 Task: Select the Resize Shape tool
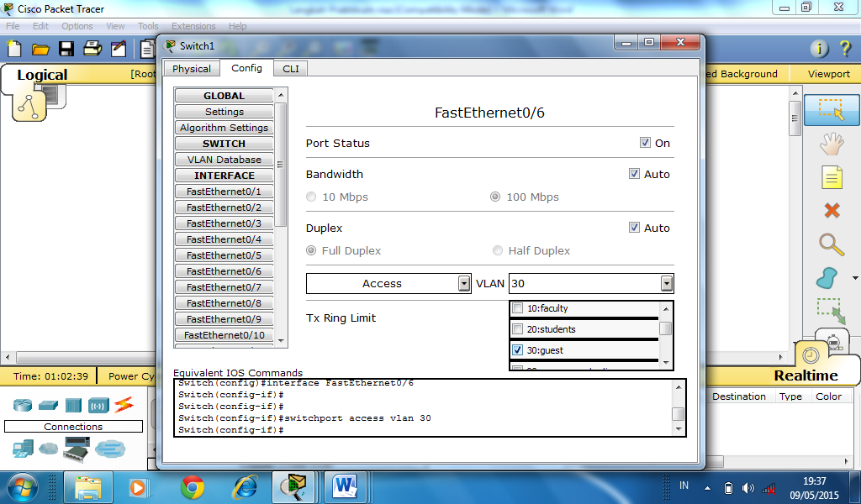[832, 312]
